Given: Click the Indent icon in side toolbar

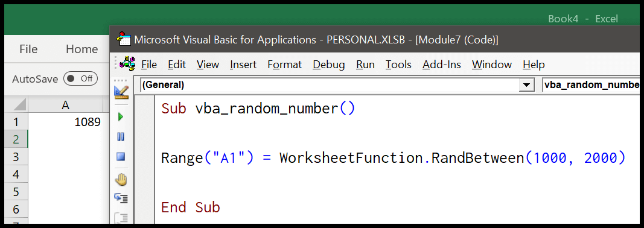Looking at the screenshot, I should tap(121, 198).
